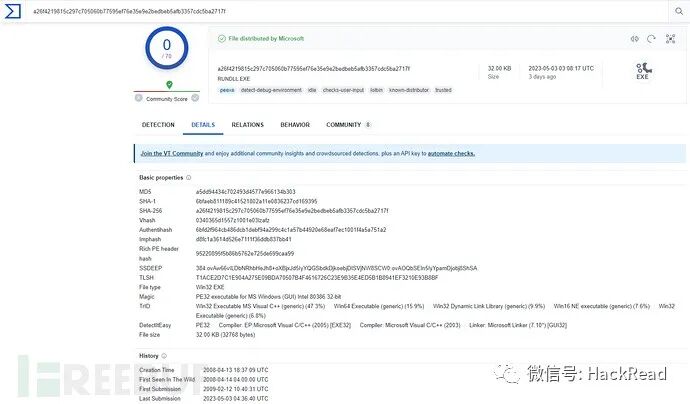Open the graph view icon
Screen dimensions: 690x404
point(670,39)
